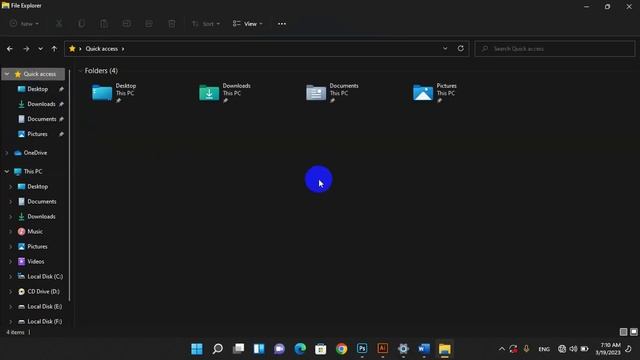This screenshot has height=360, width=640.
Task: Show hidden system tray icons
Action: (502, 349)
